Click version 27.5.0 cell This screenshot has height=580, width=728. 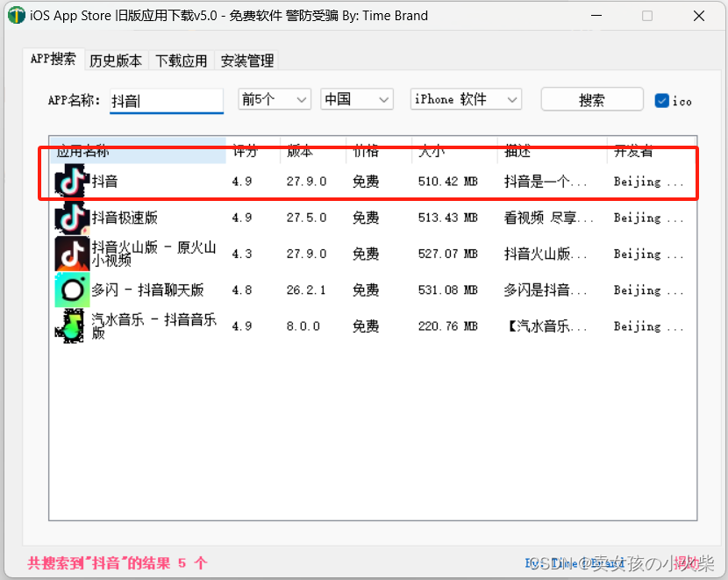306,218
